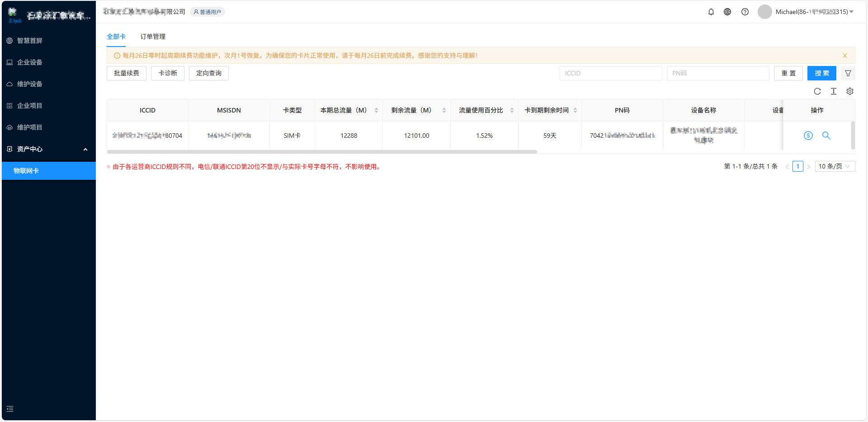Click the 12101.00 remaining traffic cell
Screen dimensions: 868x422
point(417,136)
